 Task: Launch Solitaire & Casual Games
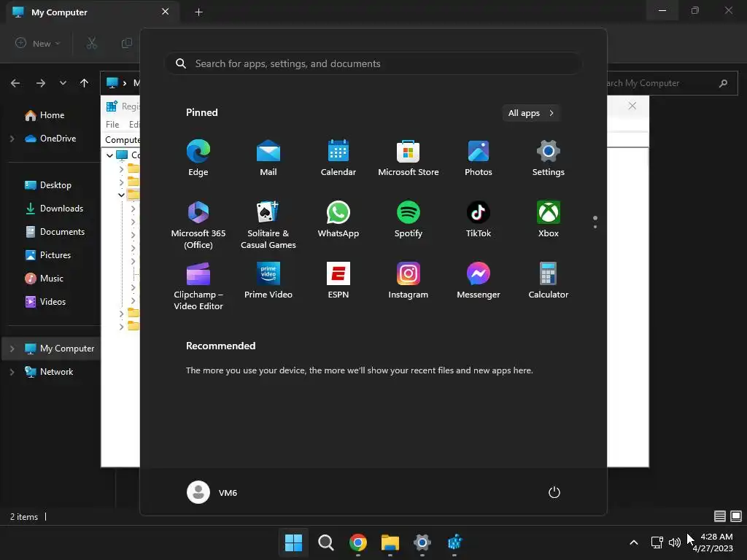pos(268,225)
